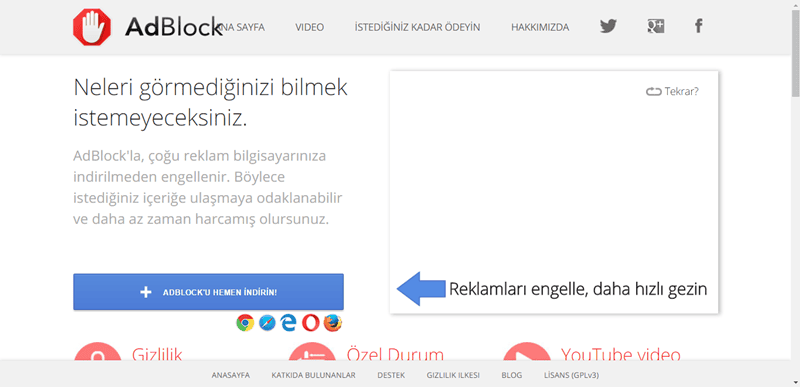Open the HAKKIMIZDA navigation item

540,28
